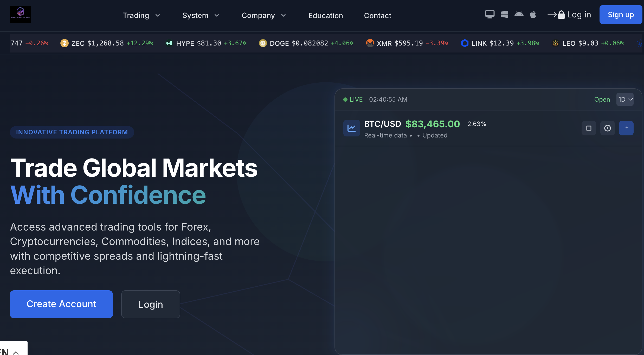
Task: Click the DOGE $0.082082 ticker price
Action: point(310,43)
